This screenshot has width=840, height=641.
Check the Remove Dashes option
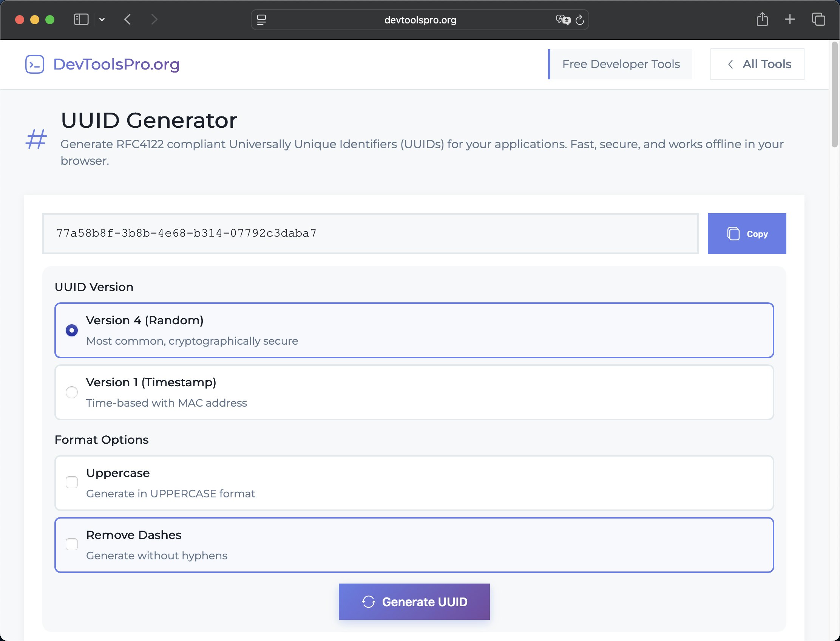point(72,545)
